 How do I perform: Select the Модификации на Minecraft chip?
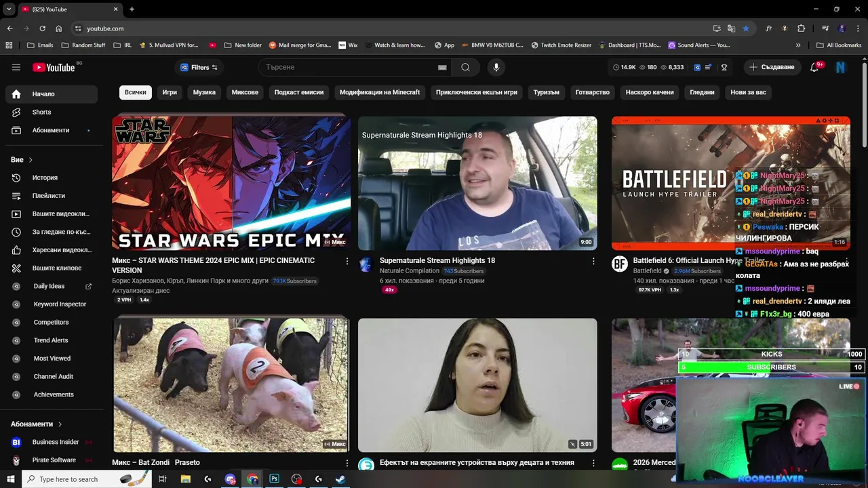tap(380, 92)
